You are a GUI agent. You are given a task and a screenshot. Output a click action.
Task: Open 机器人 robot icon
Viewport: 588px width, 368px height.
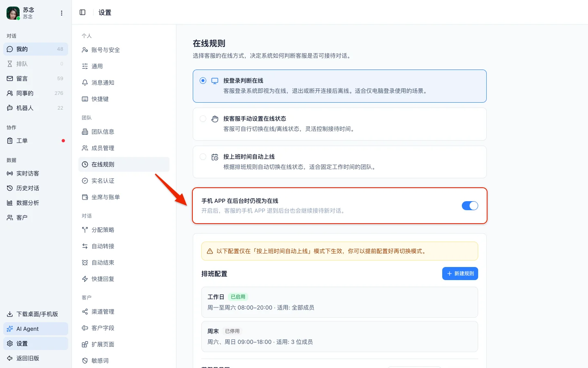10,108
